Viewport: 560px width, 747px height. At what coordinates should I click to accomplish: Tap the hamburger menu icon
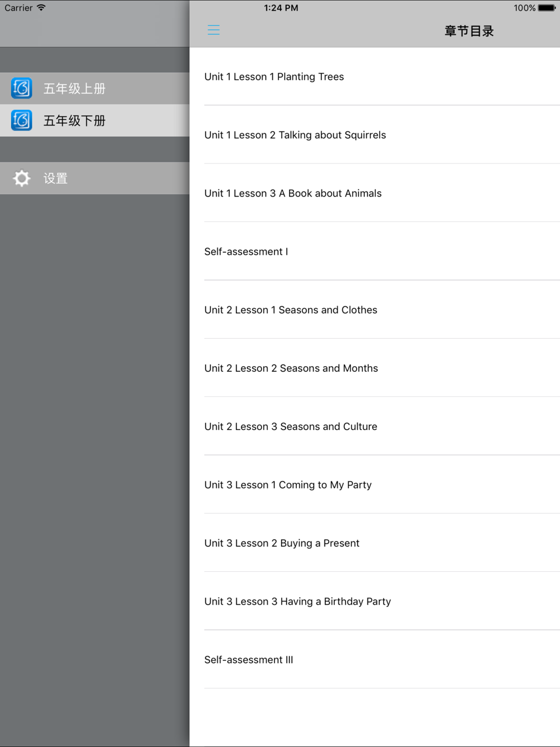point(213,30)
